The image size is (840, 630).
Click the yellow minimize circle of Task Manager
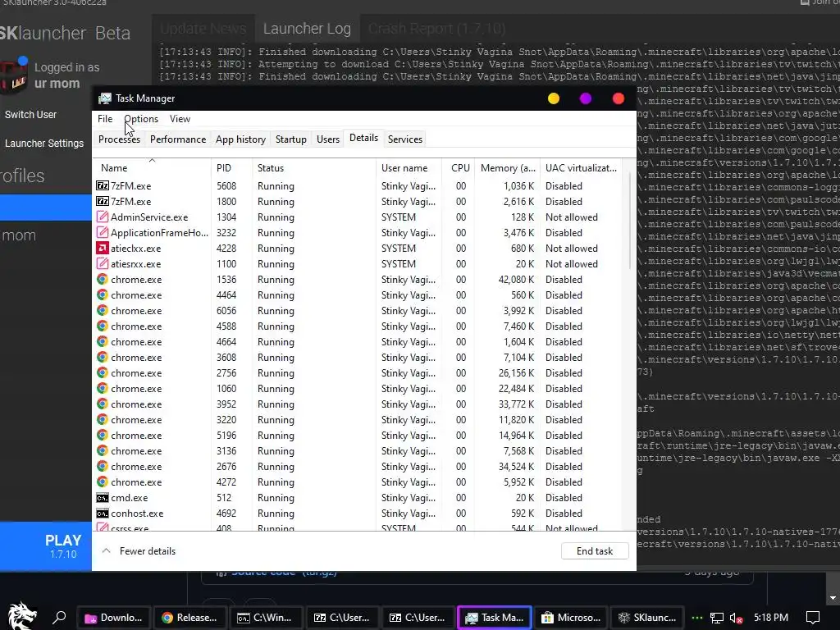pyautogui.click(x=554, y=98)
